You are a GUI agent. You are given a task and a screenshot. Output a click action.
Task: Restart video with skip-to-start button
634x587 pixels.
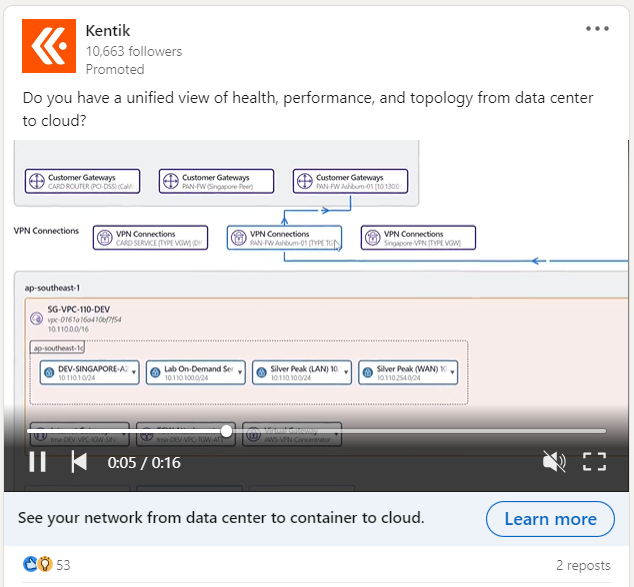79,462
